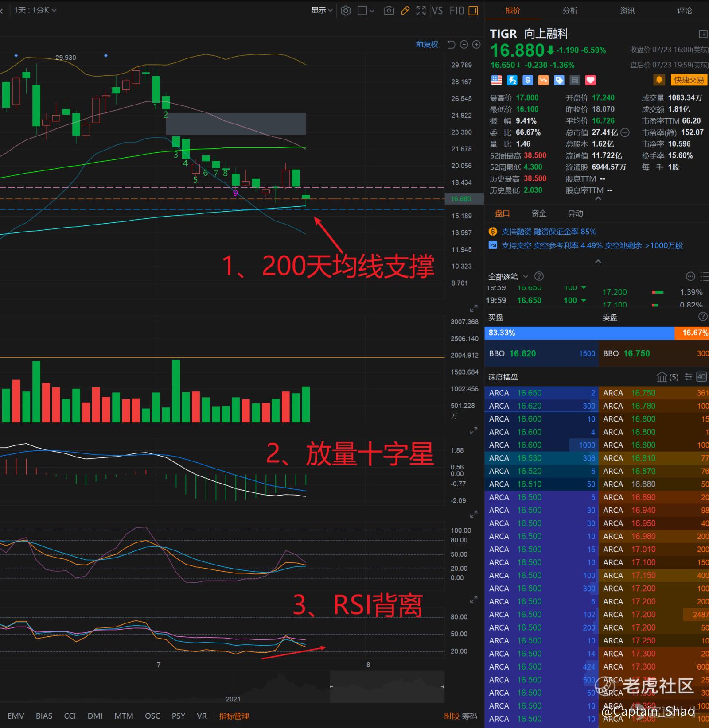Select the CCI indicator
The height and width of the screenshot is (728, 709).
pyautogui.click(x=70, y=716)
